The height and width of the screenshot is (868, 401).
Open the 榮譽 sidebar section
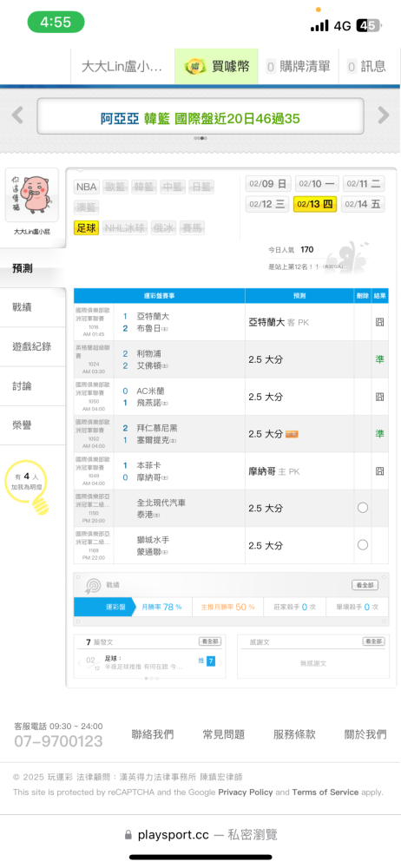[33, 425]
